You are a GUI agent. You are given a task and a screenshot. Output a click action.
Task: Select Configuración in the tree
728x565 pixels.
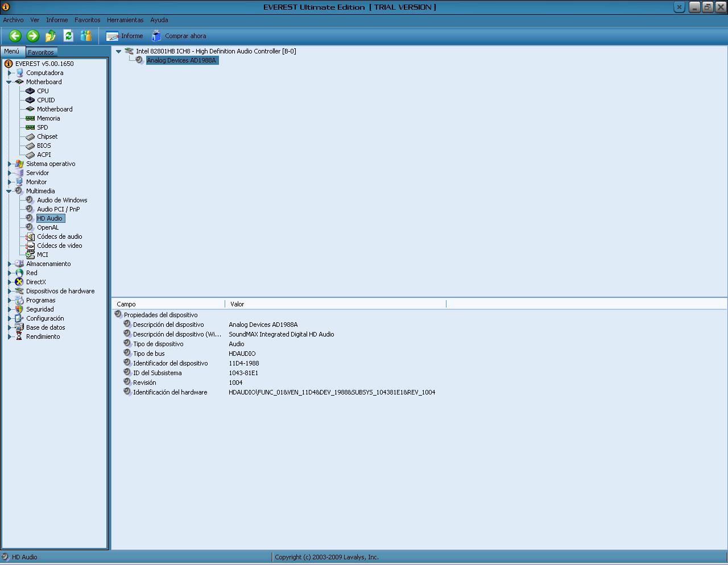point(45,318)
